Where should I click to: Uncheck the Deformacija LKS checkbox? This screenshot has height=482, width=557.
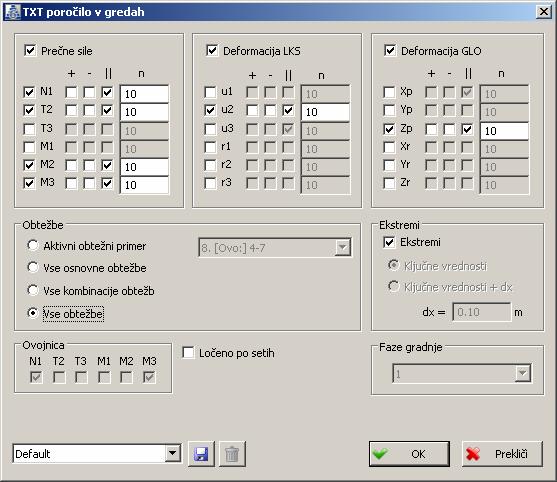(x=212, y=50)
